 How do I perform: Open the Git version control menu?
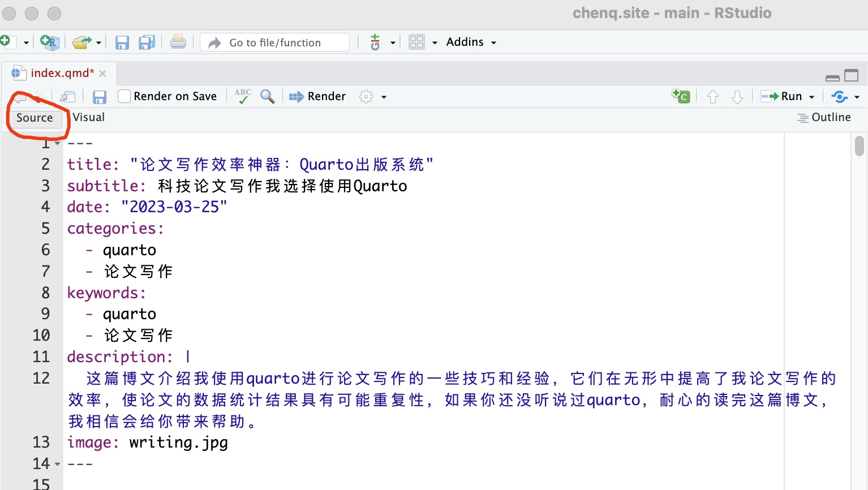(x=375, y=42)
